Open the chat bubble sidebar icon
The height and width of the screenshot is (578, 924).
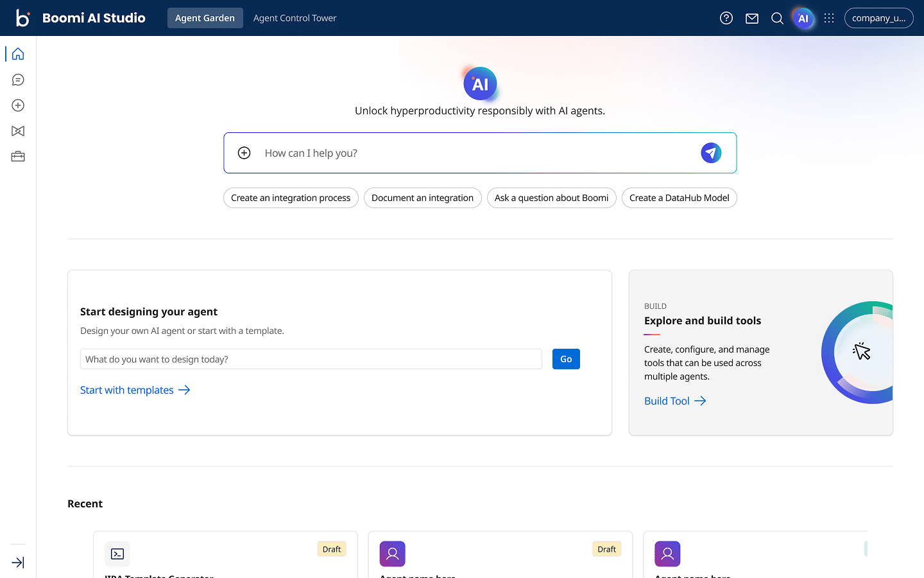pyautogui.click(x=18, y=80)
